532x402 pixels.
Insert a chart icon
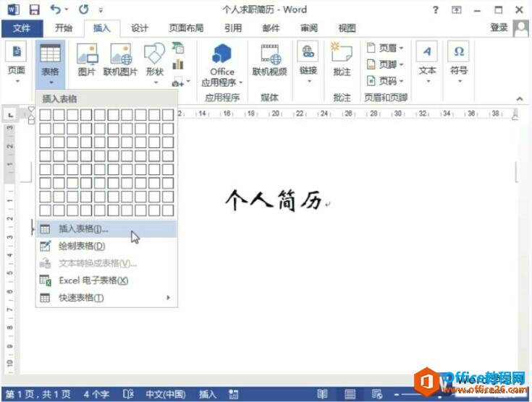pyautogui.click(x=178, y=64)
